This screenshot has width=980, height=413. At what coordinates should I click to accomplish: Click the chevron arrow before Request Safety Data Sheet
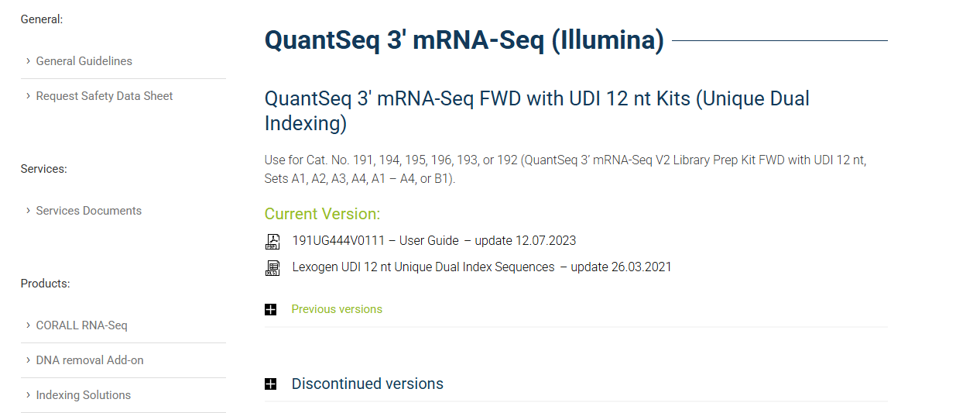tap(28, 96)
